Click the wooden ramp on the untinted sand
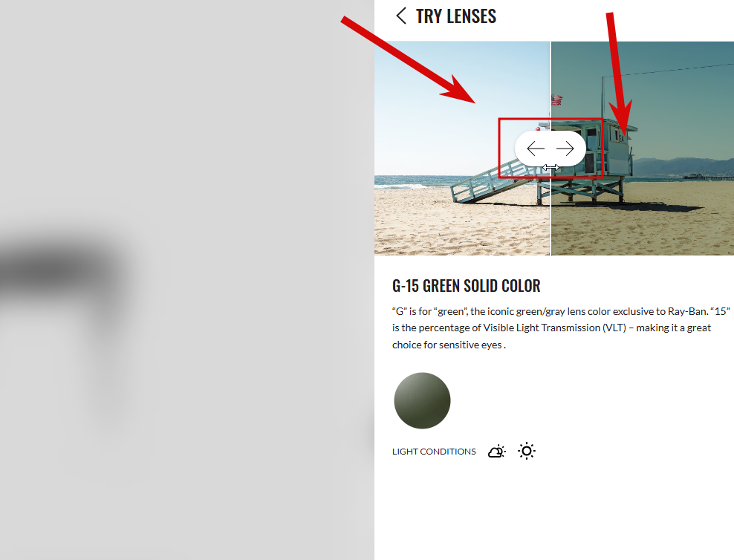 (492, 183)
